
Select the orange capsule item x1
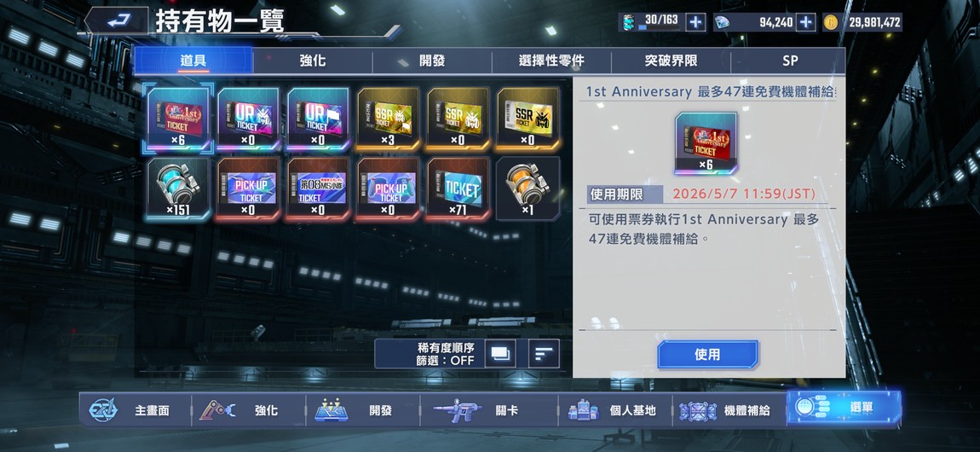tap(527, 188)
